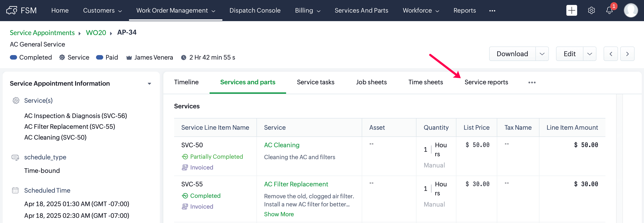Navigate to WO20 breadcrumb
Screen dimensions: 644x223
tap(96, 33)
